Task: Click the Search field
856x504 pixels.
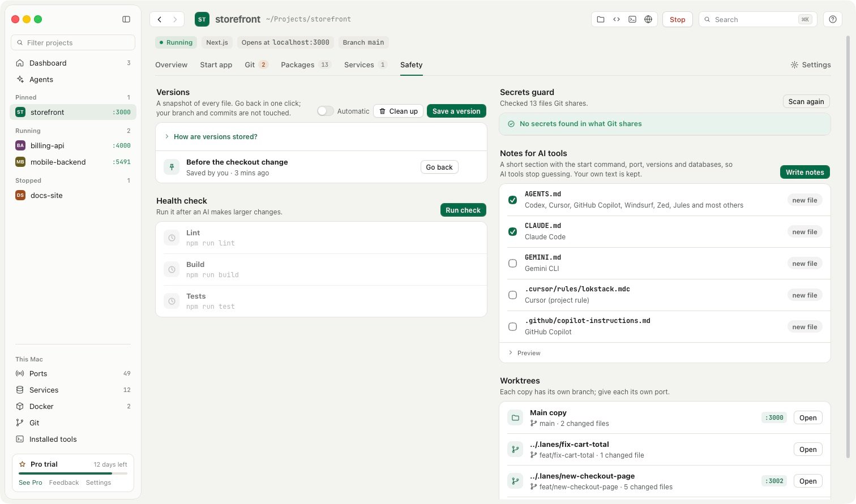Action: coord(758,19)
